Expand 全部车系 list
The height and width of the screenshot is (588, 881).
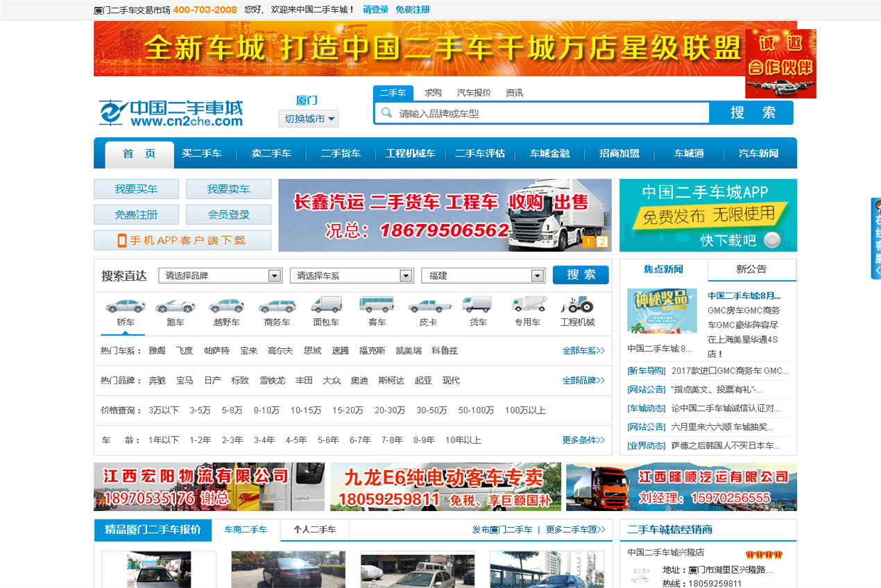[x=583, y=351]
